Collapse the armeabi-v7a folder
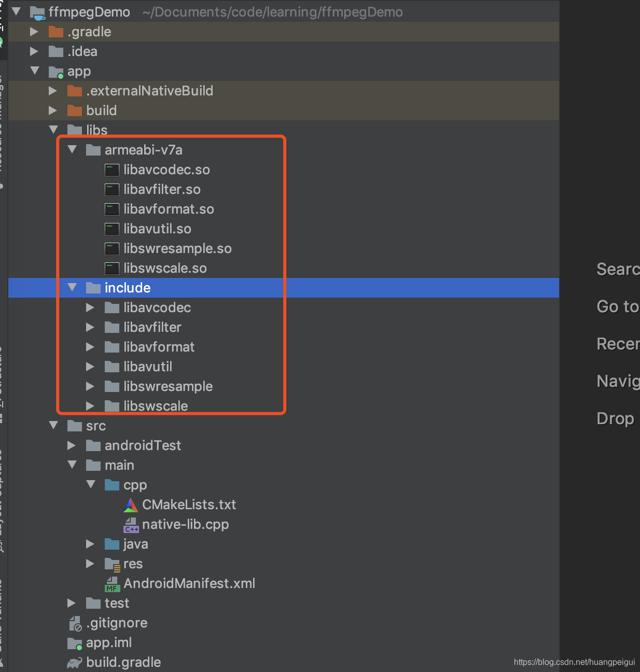Screen dimensions: 640x672 [x=72, y=149]
